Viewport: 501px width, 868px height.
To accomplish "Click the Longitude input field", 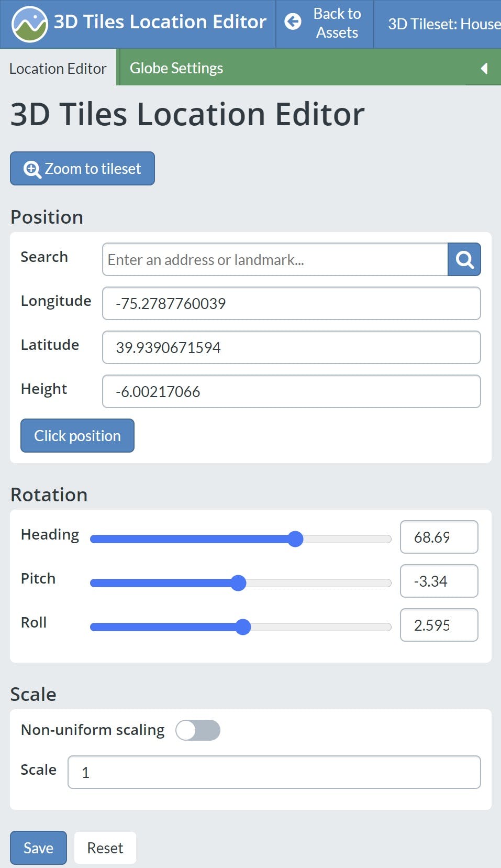I will pos(291,303).
